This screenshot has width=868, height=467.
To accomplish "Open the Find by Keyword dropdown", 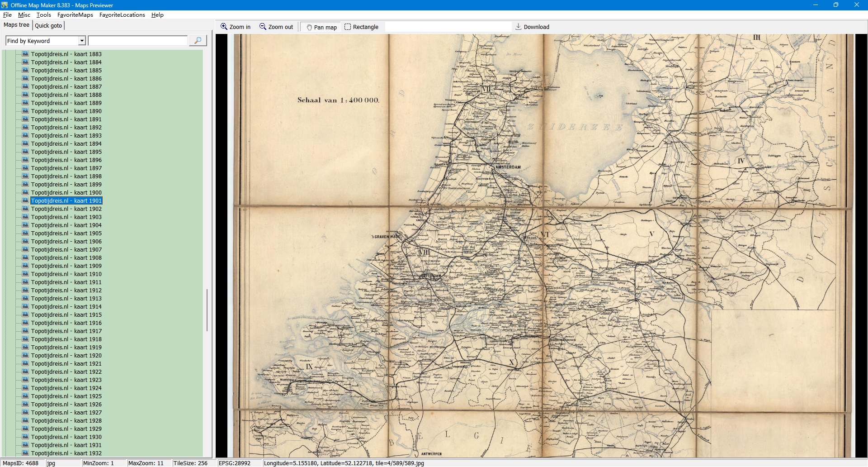I will (82, 41).
